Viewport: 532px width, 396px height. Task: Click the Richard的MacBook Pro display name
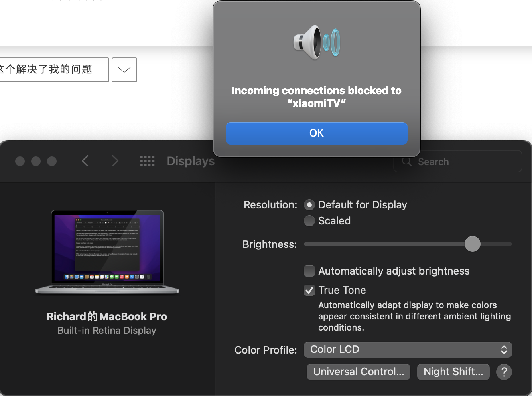107,317
